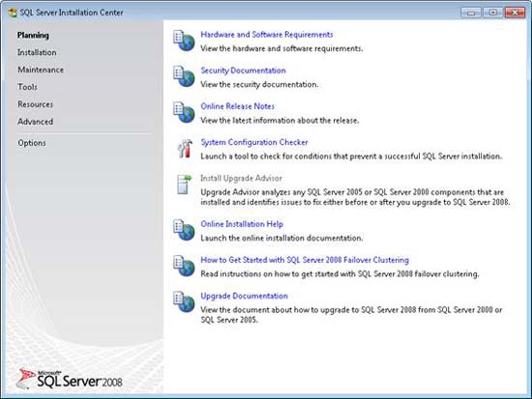Click text 'View the hardware and software requirements.'

281,48
